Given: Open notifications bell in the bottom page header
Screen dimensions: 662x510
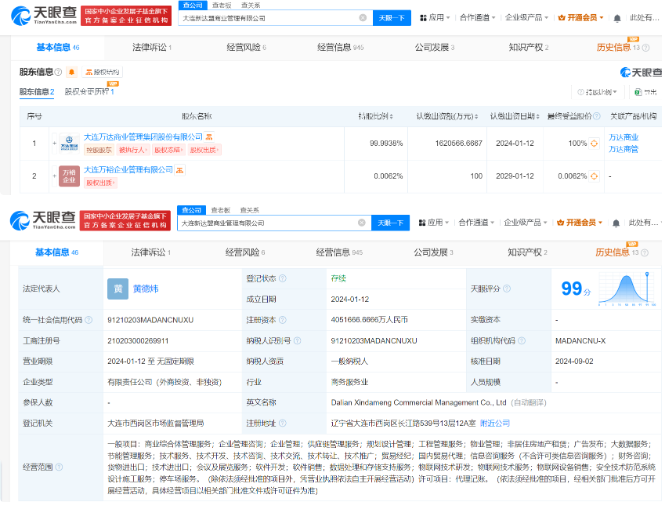Looking at the screenshot, I should (x=616, y=223).
